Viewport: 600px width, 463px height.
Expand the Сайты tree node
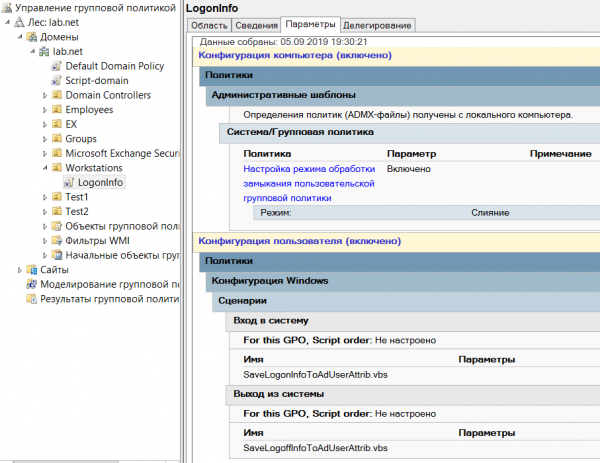[20, 270]
